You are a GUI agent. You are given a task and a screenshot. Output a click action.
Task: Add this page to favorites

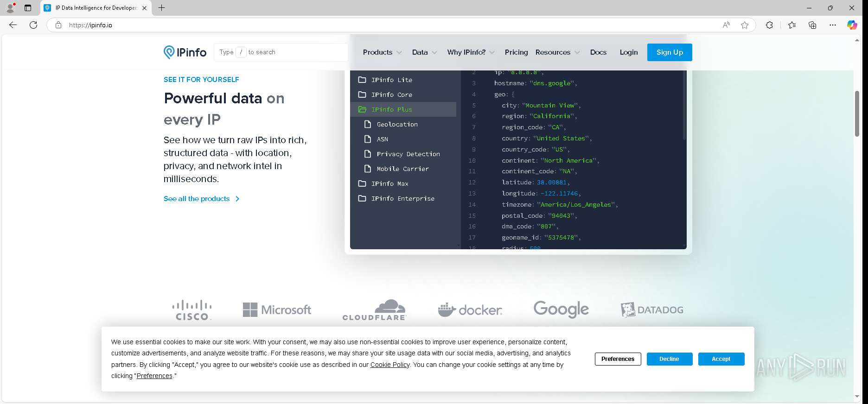click(x=745, y=25)
